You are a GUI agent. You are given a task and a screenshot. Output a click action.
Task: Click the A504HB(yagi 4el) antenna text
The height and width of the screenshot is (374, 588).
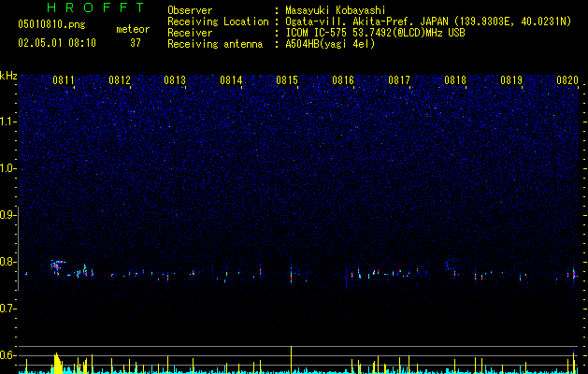click(330, 44)
